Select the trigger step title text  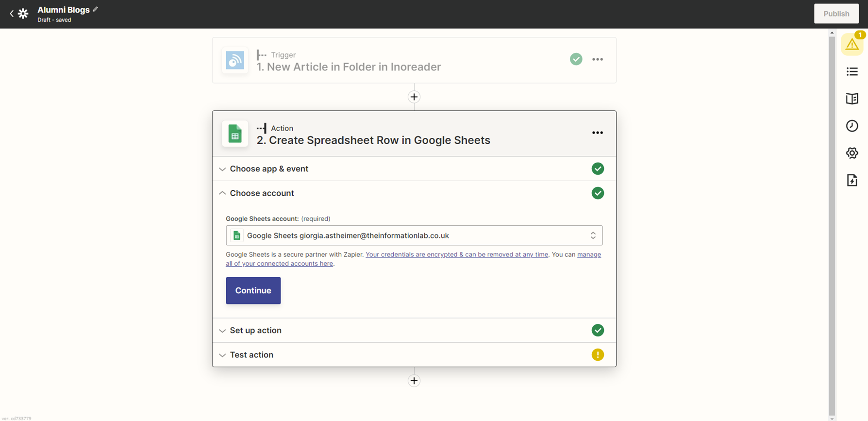click(x=349, y=67)
